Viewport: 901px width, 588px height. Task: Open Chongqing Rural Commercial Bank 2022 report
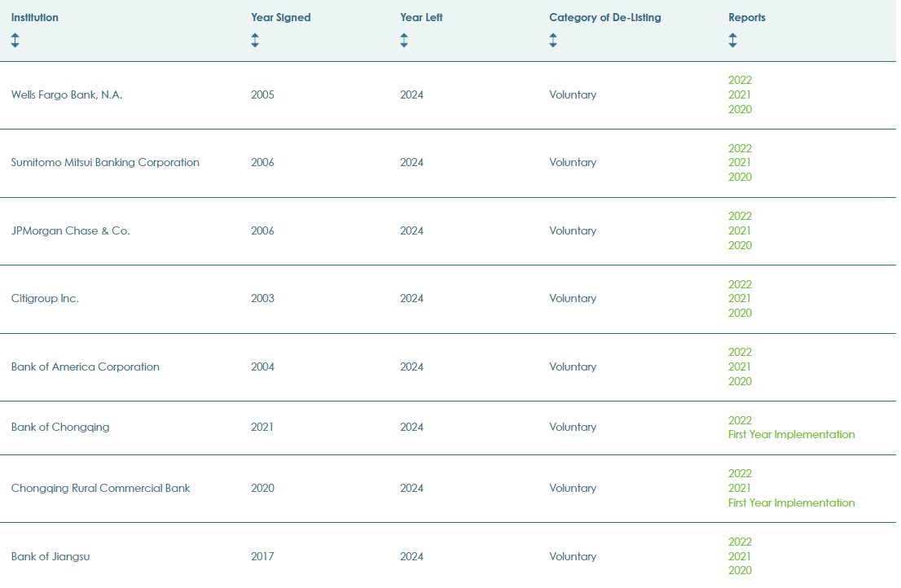coord(740,473)
